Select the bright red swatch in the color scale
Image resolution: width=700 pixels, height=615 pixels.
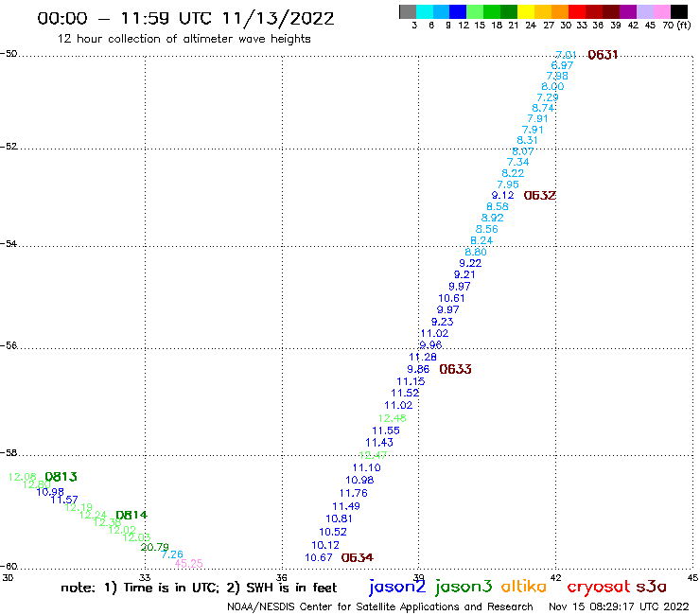576,11
